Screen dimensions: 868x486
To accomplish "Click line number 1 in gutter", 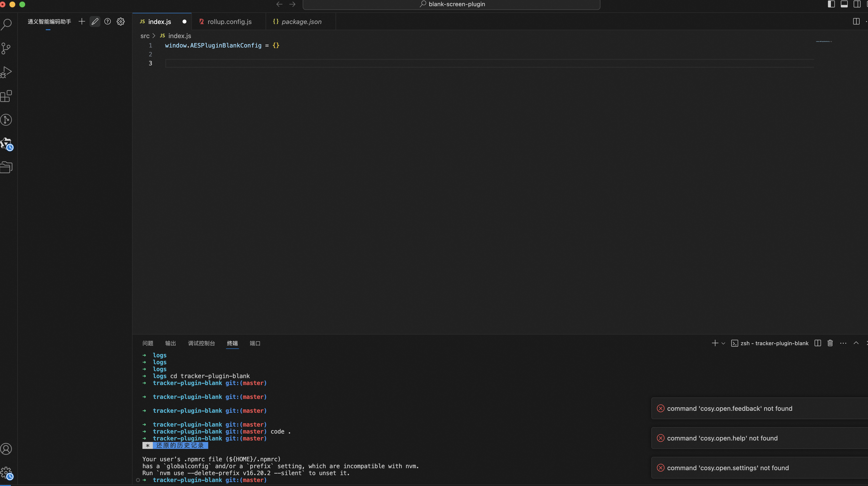I will coord(150,46).
